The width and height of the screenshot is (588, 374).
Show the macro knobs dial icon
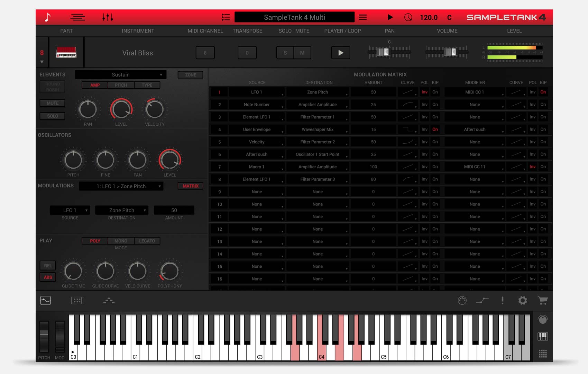point(462,301)
